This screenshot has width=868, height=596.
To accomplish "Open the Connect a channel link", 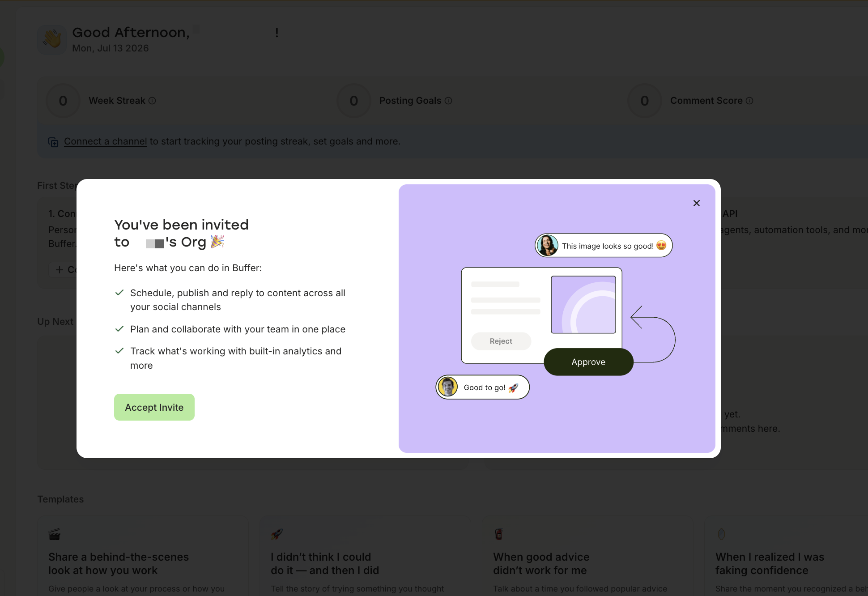I will pyautogui.click(x=105, y=141).
